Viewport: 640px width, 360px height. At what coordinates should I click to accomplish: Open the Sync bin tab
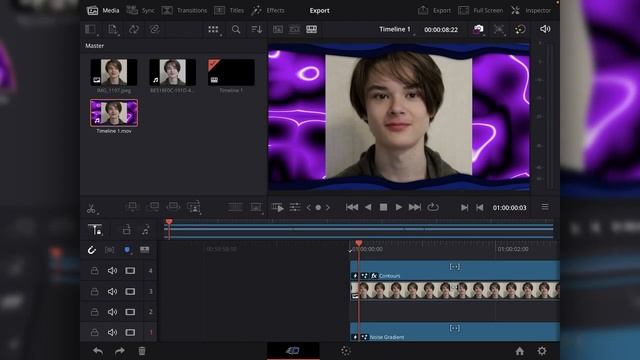coord(140,11)
